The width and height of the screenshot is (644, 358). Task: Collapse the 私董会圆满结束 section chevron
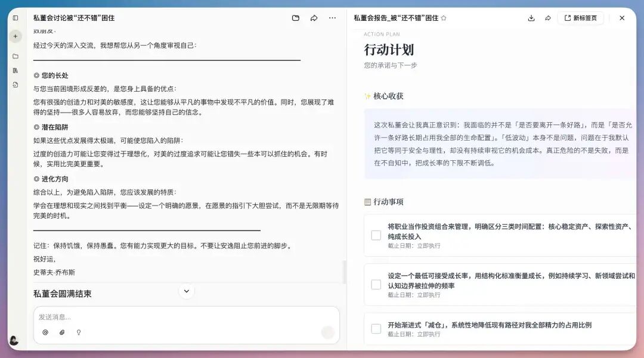[x=186, y=291]
